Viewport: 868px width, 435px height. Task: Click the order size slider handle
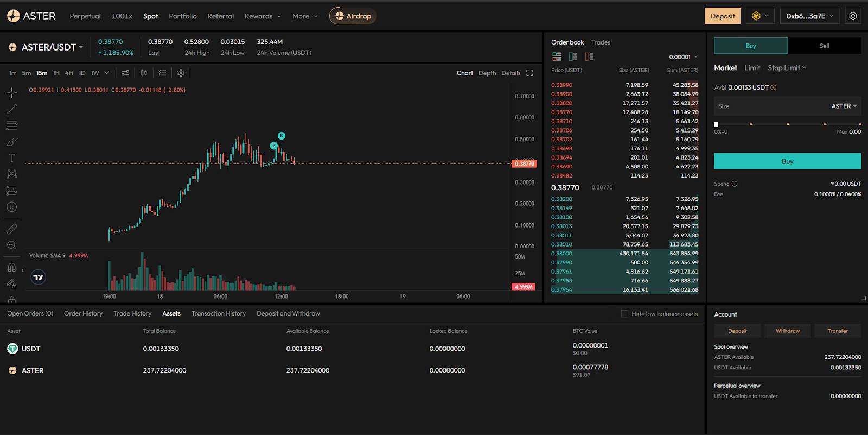click(x=716, y=124)
